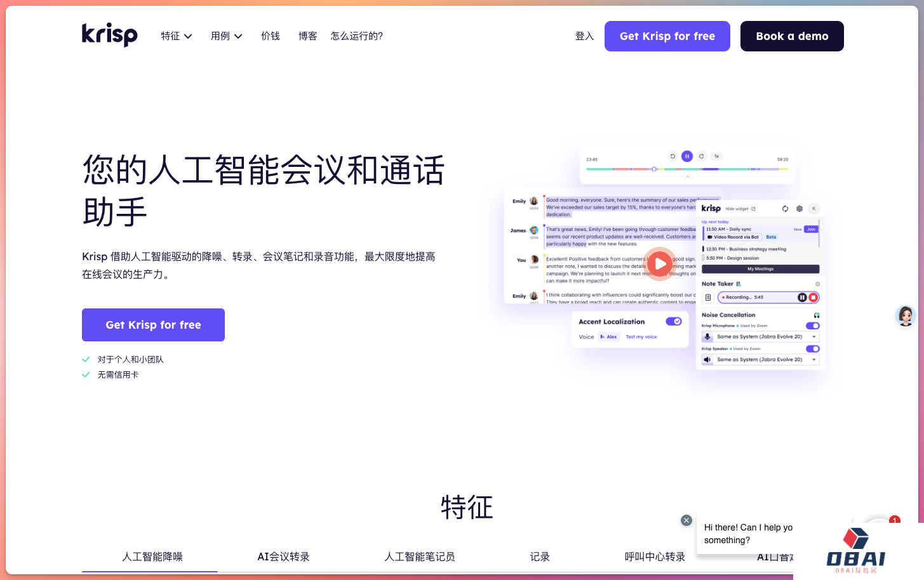This screenshot has height=580, width=924.
Task: Open the 价钱 pricing page
Action: pos(271,36)
